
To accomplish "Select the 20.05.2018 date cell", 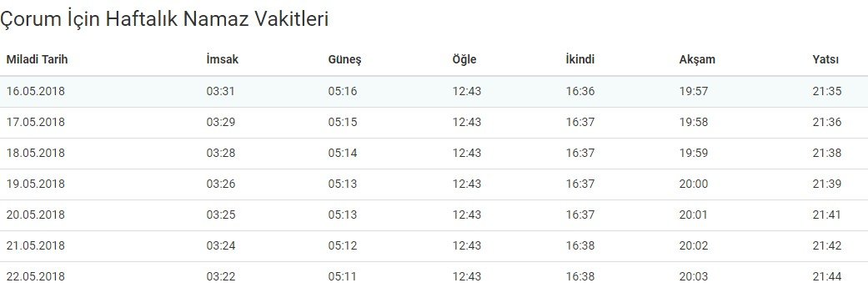I will [35, 215].
